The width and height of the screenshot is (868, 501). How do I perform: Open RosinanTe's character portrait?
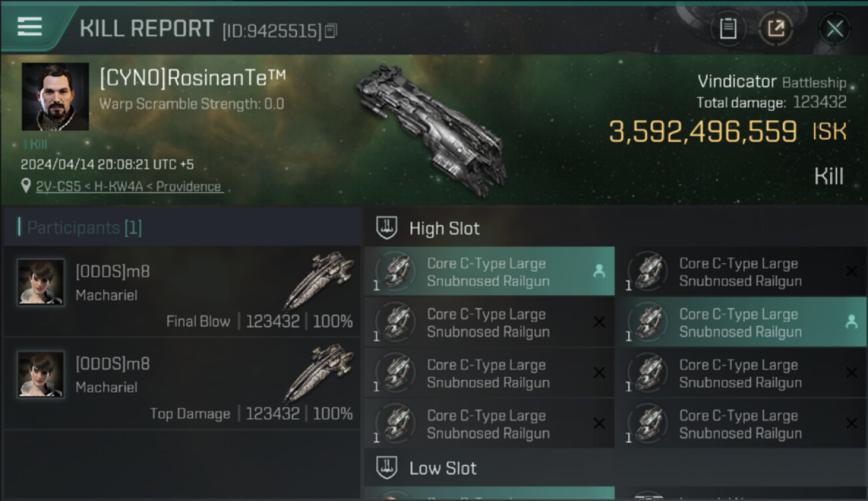55,97
